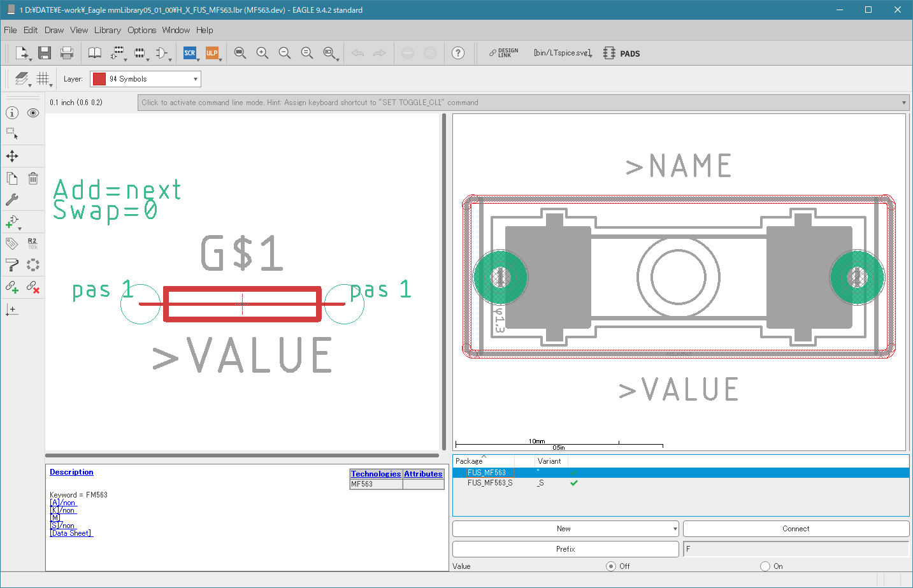Select the Group selection tool
The height and width of the screenshot is (588, 913).
tap(12, 134)
